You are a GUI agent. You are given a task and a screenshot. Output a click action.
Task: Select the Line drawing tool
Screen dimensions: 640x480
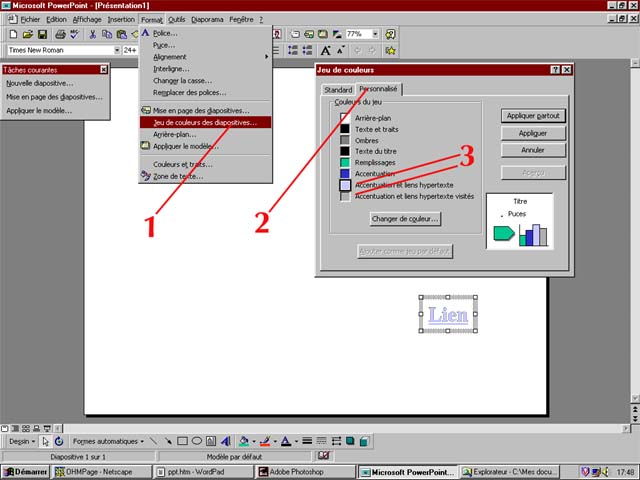point(153,441)
